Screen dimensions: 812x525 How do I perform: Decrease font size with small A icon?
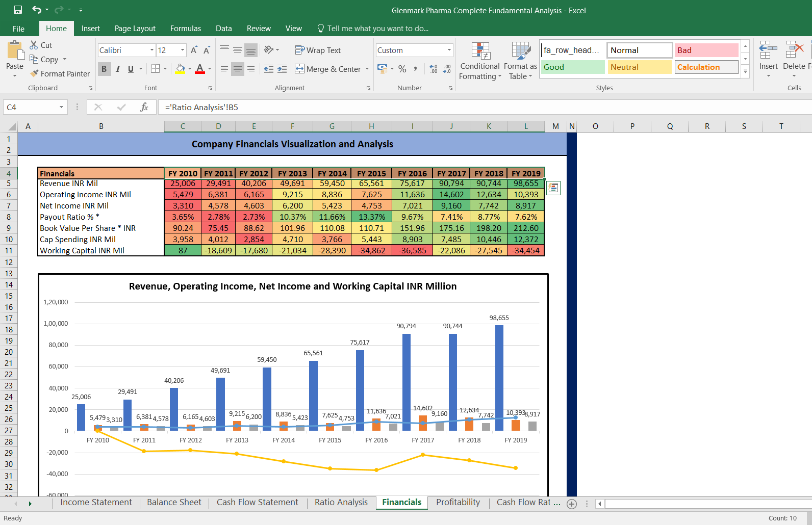(207, 50)
